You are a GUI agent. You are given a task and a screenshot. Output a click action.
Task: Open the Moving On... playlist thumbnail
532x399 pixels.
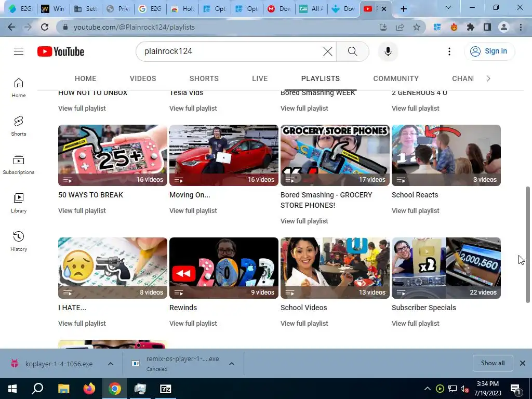click(x=224, y=155)
